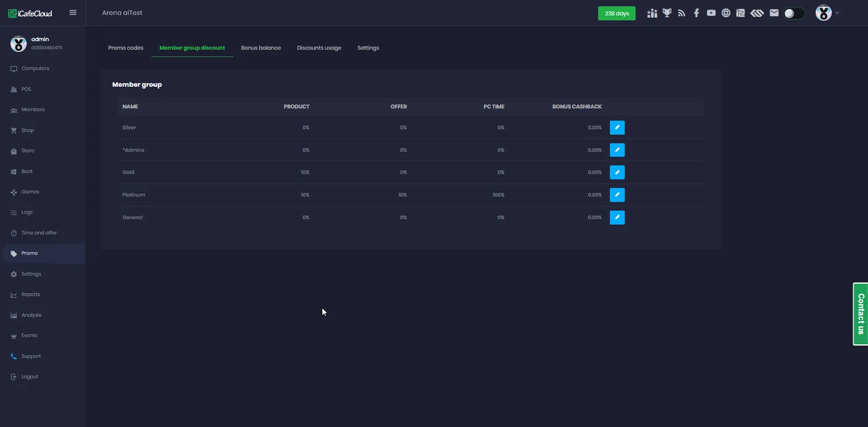868x427 pixels.
Task: Click the Platinum PC time 100% value
Action: [x=498, y=195]
